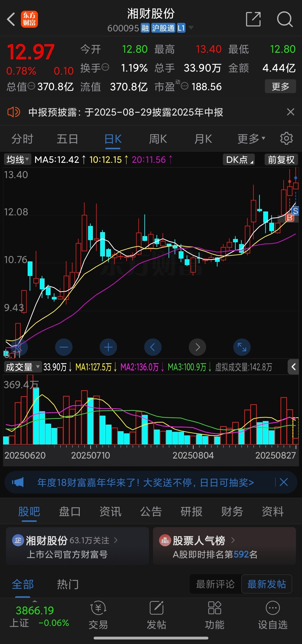This screenshot has height=644, width=302.
Task: Switch to 公告 tab
Action: click(x=151, y=512)
